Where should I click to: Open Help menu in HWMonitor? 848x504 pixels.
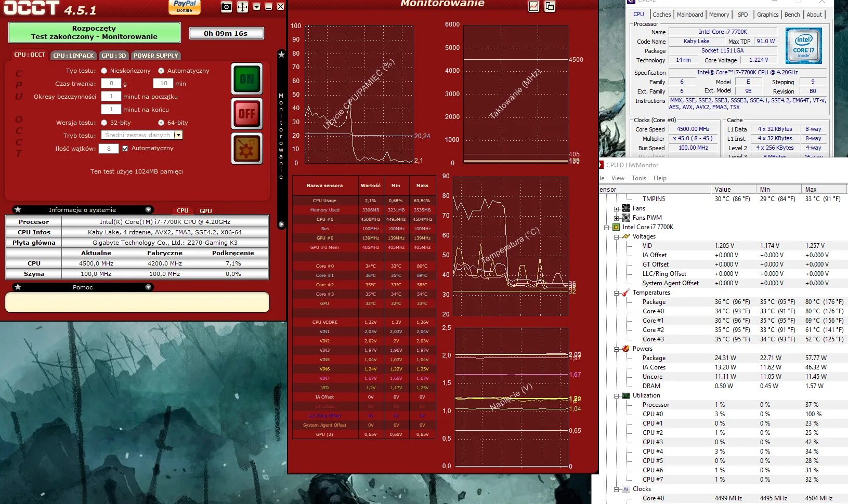tap(660, 178)
